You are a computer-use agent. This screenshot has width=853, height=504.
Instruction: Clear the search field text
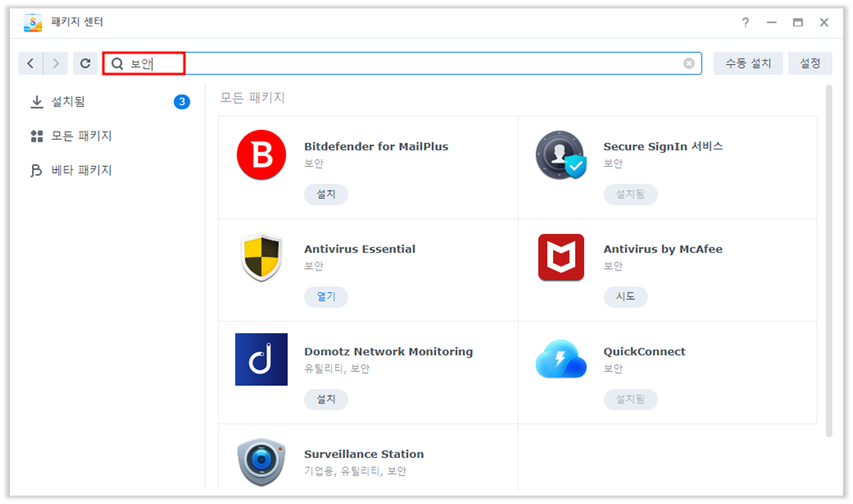tap(689, 63)
